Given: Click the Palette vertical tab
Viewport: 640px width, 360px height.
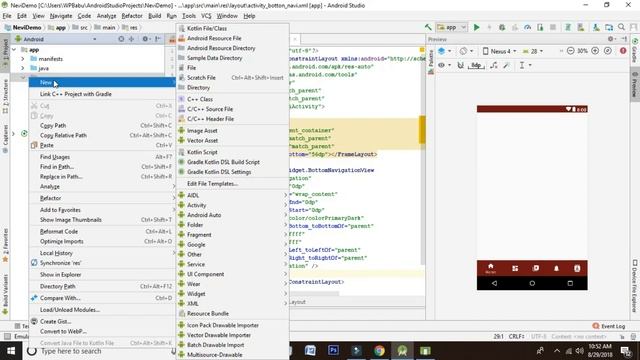Looking at the screenshot, I should (x=431, y=62).
